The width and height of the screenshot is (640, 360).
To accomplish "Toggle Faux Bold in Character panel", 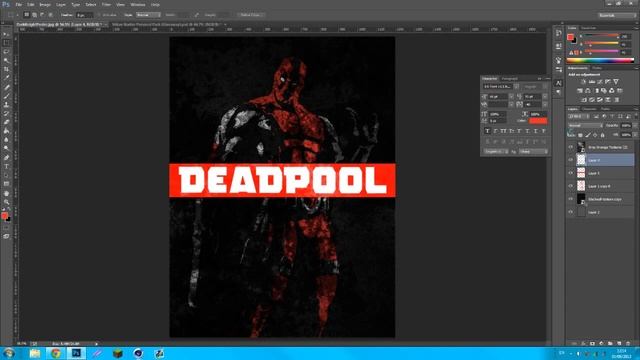I will (487, 131).
